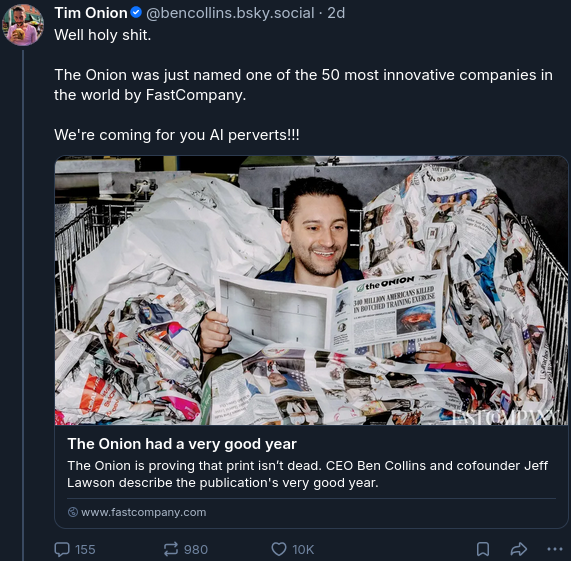571x561 pixels.
Task: Open Tim Onion's profile avatar
Action: click(x=23, y=25)
